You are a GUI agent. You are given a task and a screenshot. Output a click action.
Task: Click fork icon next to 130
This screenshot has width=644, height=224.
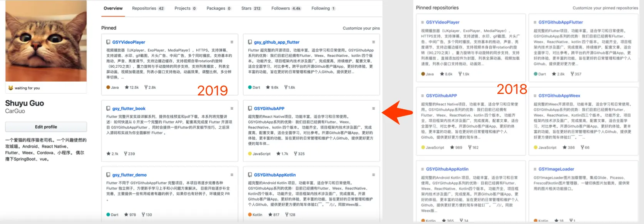coord(143,215)
